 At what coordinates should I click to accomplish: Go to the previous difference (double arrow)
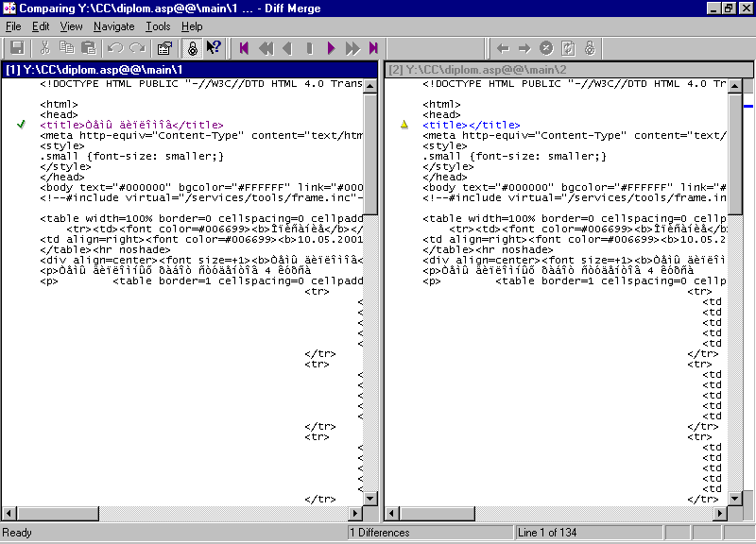266,48
